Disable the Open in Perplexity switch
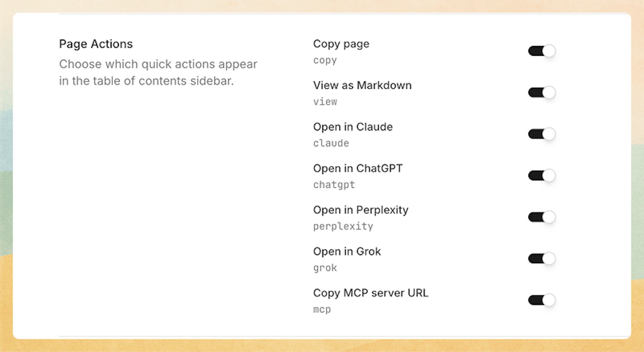Image resolution: width=644 pixels, height=352 pixels. (541, 217)
